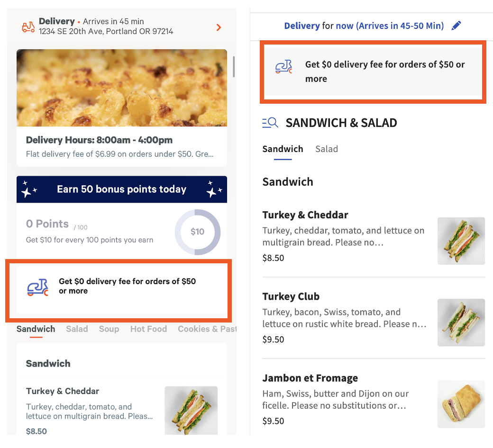Click the Earn 50 bonus points banner

121,189
